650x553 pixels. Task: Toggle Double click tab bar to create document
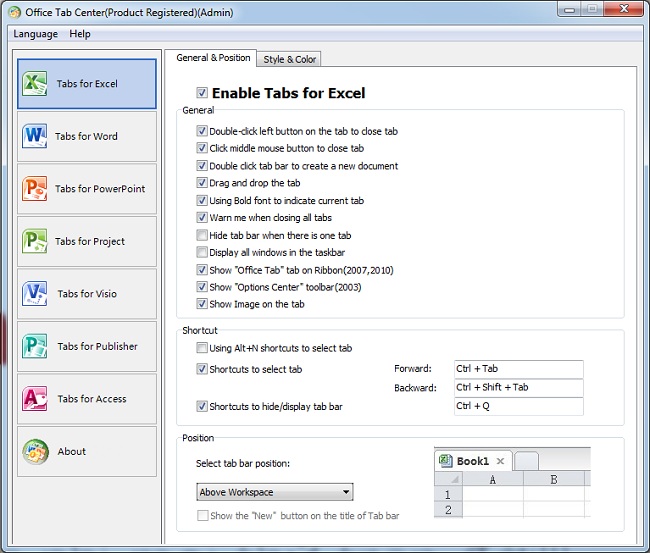click(201, 166)
